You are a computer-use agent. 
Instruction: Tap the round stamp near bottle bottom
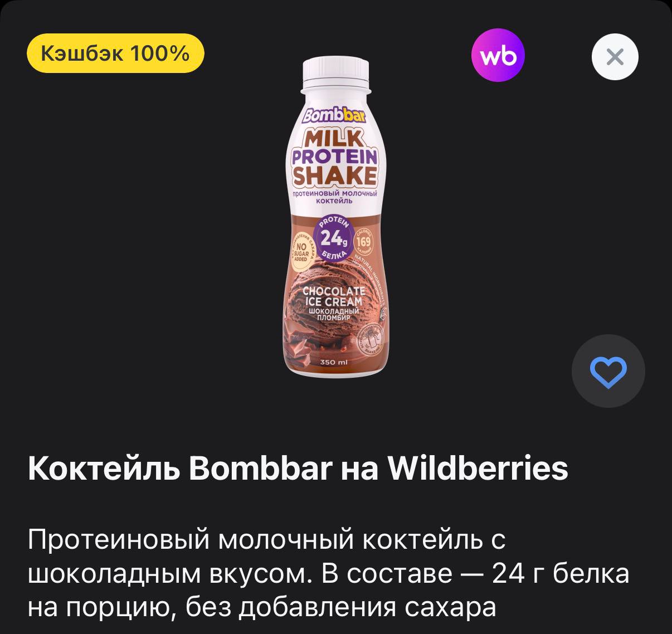point(372,339)
